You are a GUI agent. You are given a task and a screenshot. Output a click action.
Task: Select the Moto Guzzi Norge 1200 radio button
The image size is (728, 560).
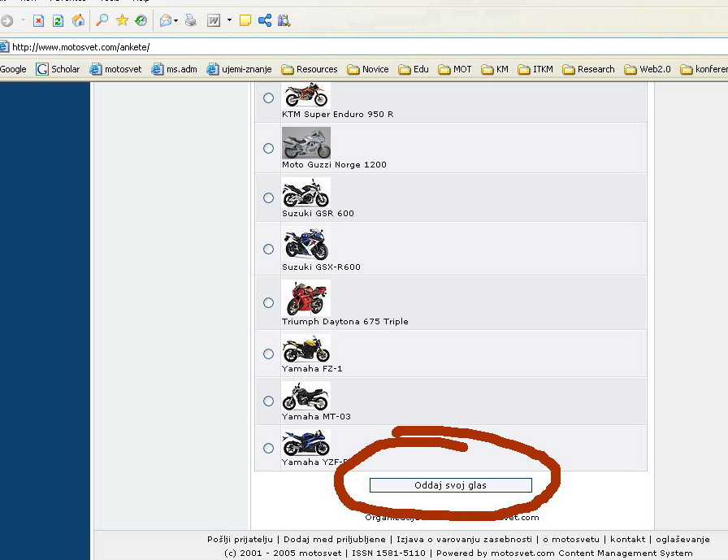pos(268,148)
